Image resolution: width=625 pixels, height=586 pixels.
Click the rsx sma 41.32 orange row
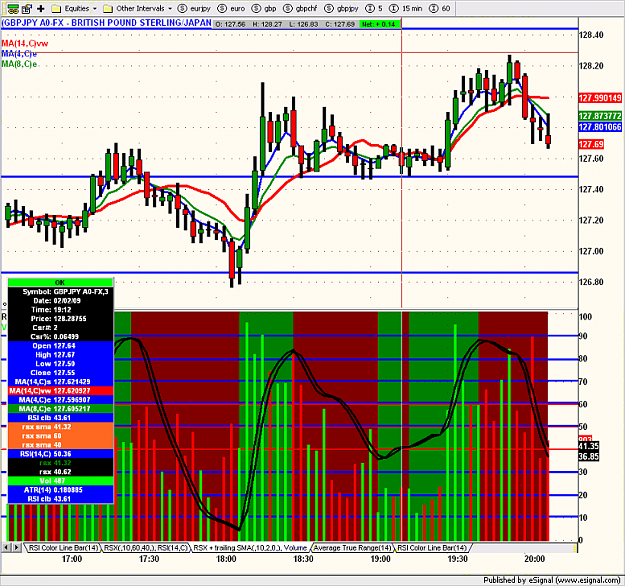[61, 427]
